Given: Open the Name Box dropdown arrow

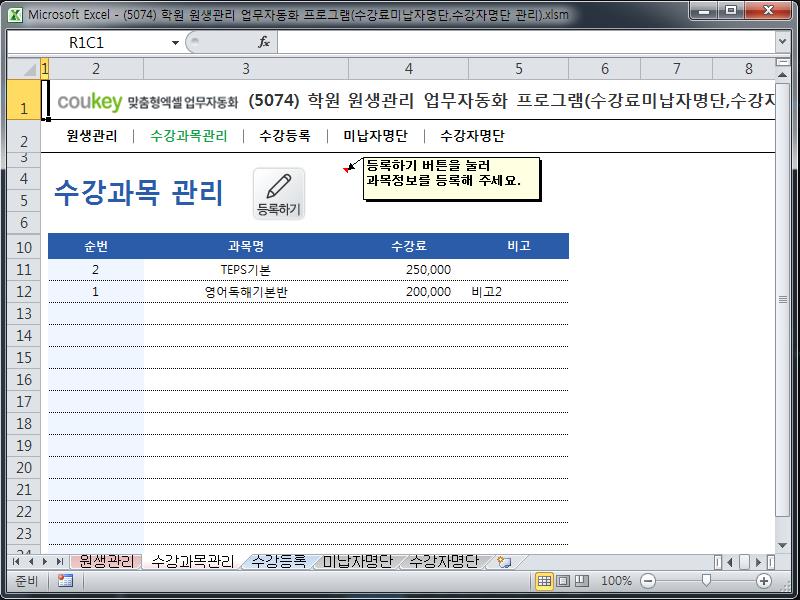Looking at the screenshot, I should [x=175, y=43].
